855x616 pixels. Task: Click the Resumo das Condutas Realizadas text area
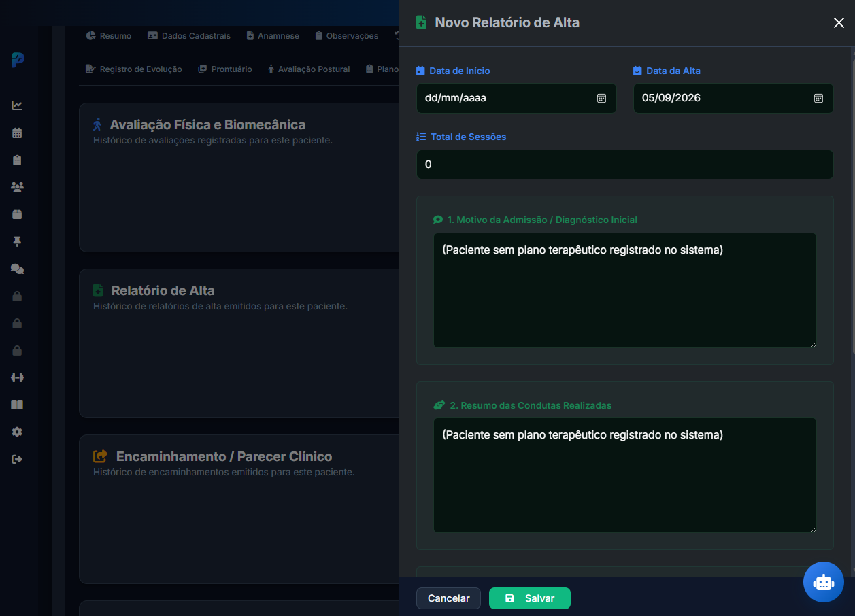coord(624,475)
